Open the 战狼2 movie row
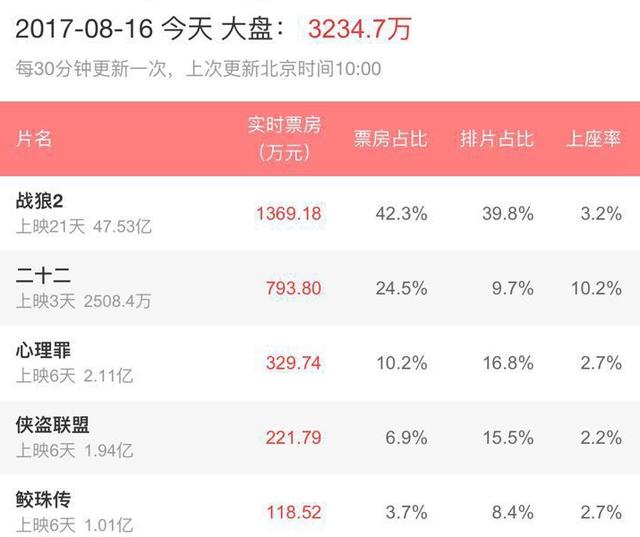 tap(320, 213)
